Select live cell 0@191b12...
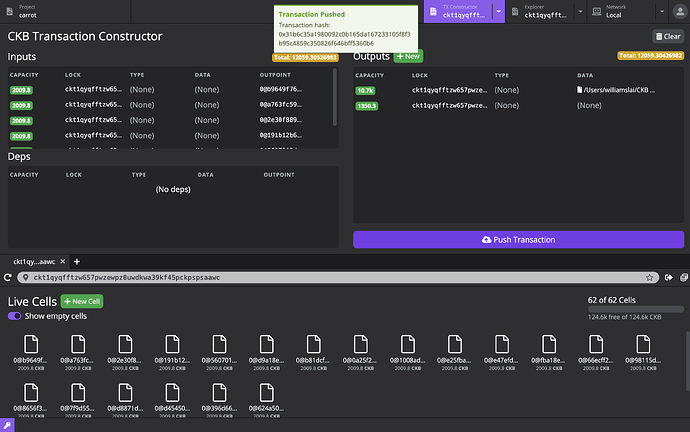 click(172, 352)
